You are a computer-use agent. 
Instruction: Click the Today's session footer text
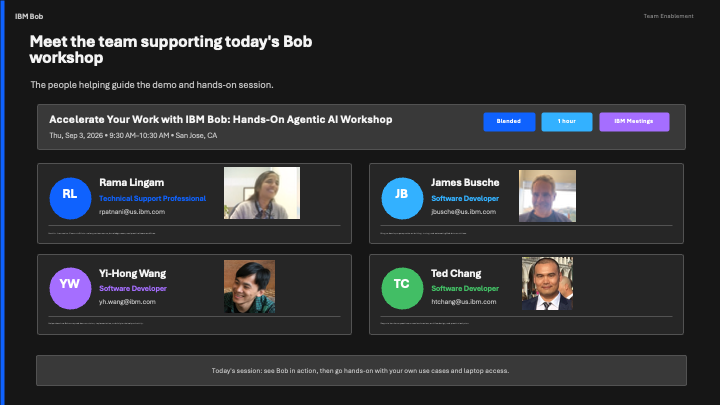(360, 371)
